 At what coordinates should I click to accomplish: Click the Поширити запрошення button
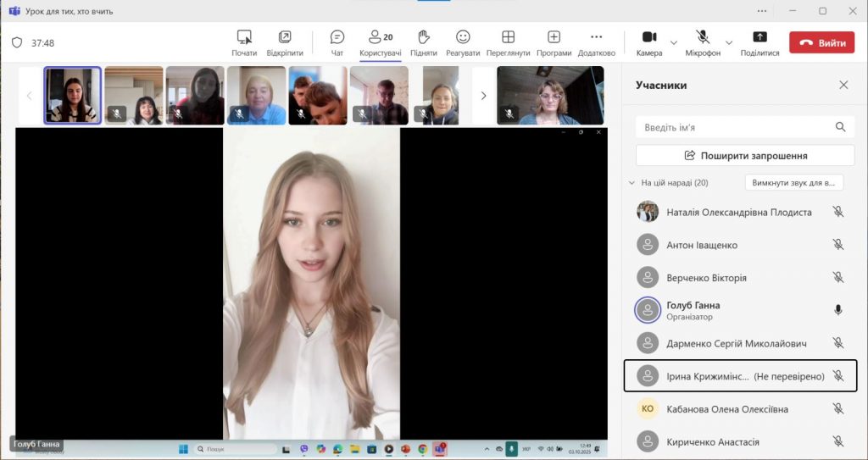(744, 156)
